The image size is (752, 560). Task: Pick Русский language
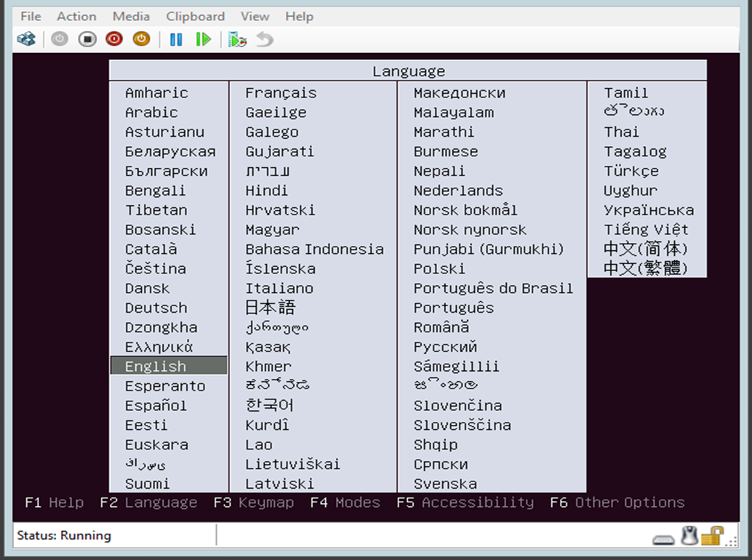tap(445, 347)
